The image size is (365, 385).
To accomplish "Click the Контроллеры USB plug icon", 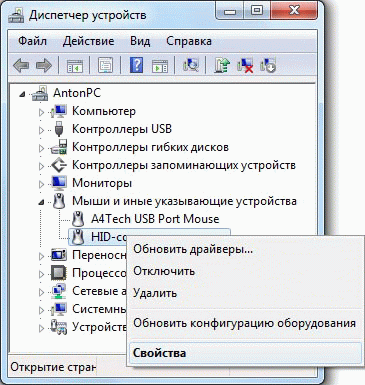I will [59, 129].
